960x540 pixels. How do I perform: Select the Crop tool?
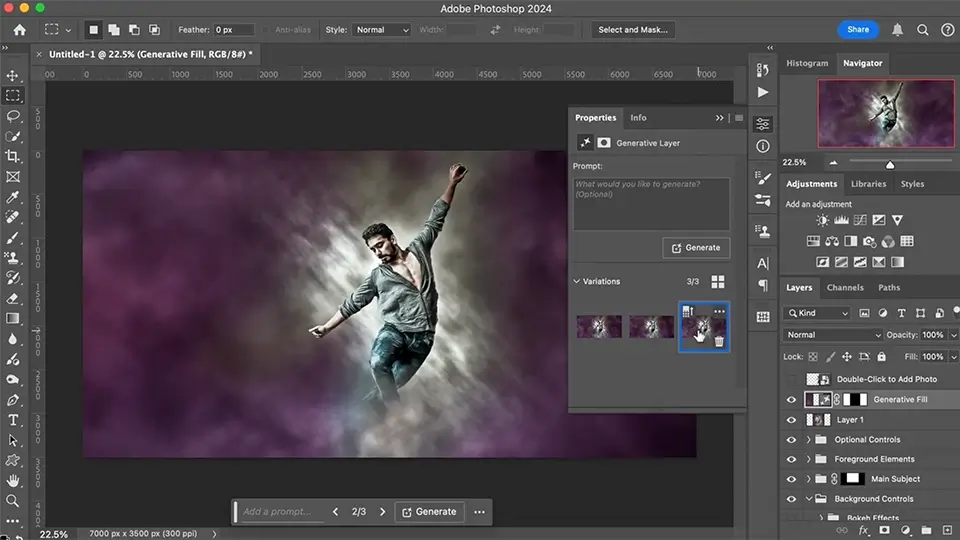coord(13,156)
